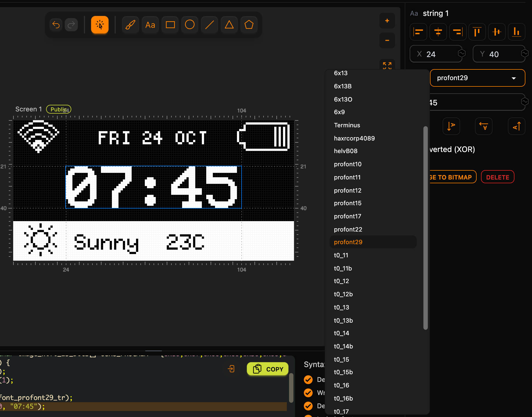The height and width of the screenshot is (417, 532).
Task: Align layer to bottom edge
Action: [517, 32]
